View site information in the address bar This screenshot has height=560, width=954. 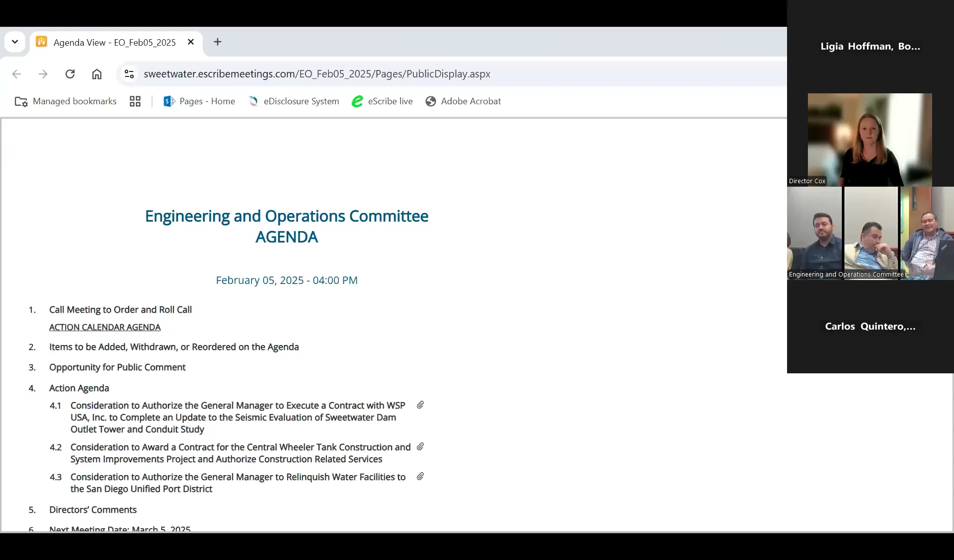tap(129, 73)
